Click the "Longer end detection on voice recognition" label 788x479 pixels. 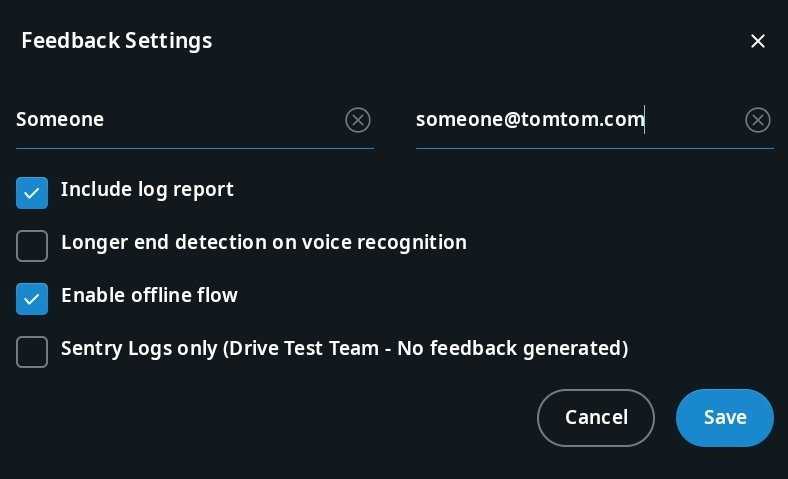point(264,242)
